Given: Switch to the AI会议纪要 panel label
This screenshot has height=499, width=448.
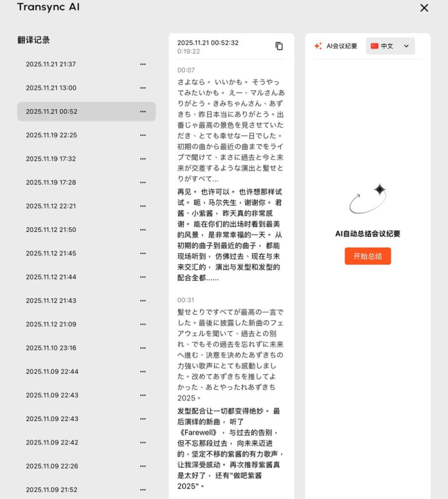Looking at the screenshot, I should tap(342, 46).
